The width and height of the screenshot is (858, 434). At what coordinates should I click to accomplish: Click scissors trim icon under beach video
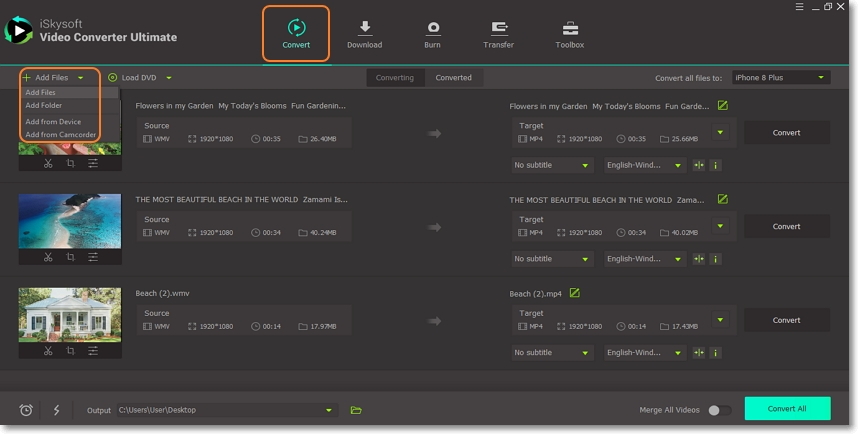pyautogui.click(x=48, y=257)
